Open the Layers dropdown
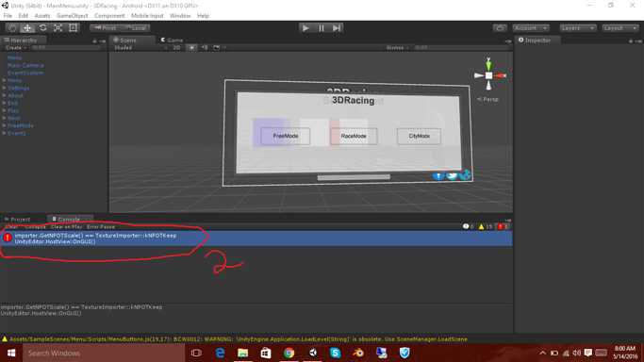This screenshot has height=362, width=644. coord(578,28)
